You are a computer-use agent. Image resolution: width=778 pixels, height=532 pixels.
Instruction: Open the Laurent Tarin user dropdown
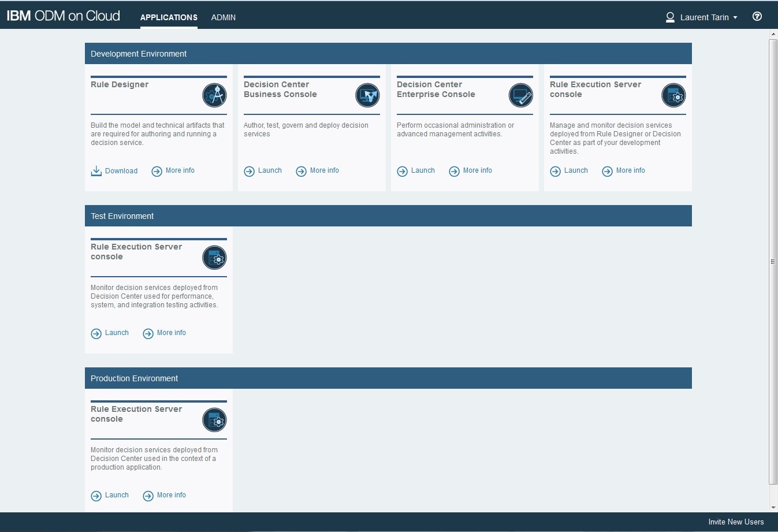705,17
